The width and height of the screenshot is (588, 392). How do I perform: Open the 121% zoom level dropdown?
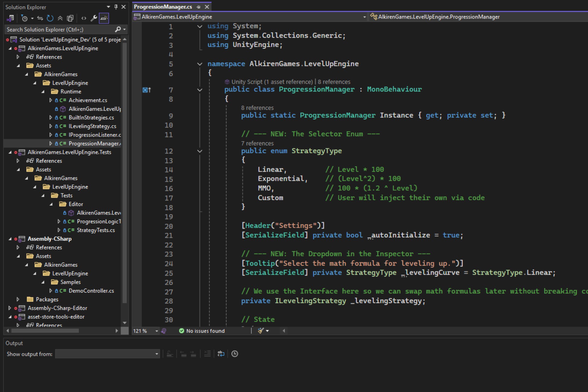(x=157, y=331)
